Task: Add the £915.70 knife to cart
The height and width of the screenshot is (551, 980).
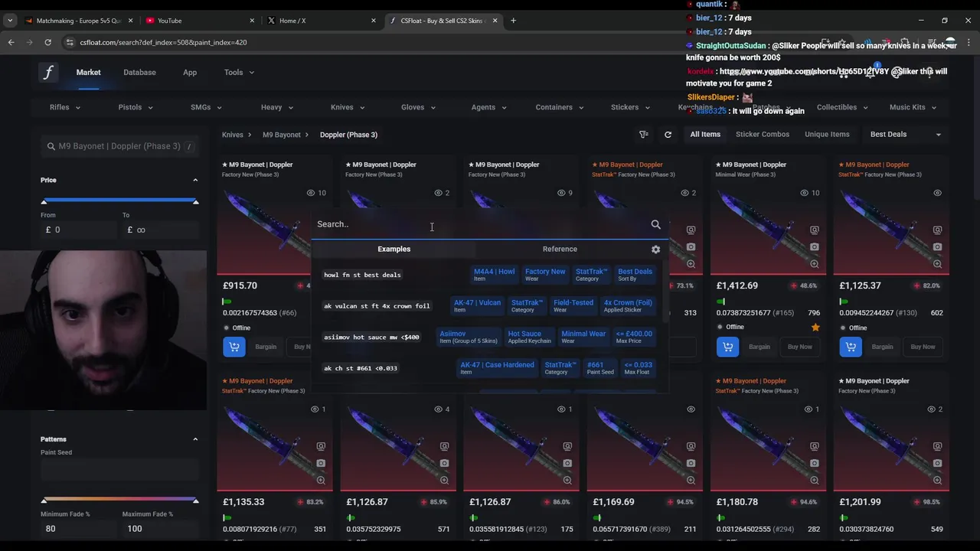Action: pyautogui.click(x=234, y=347)
